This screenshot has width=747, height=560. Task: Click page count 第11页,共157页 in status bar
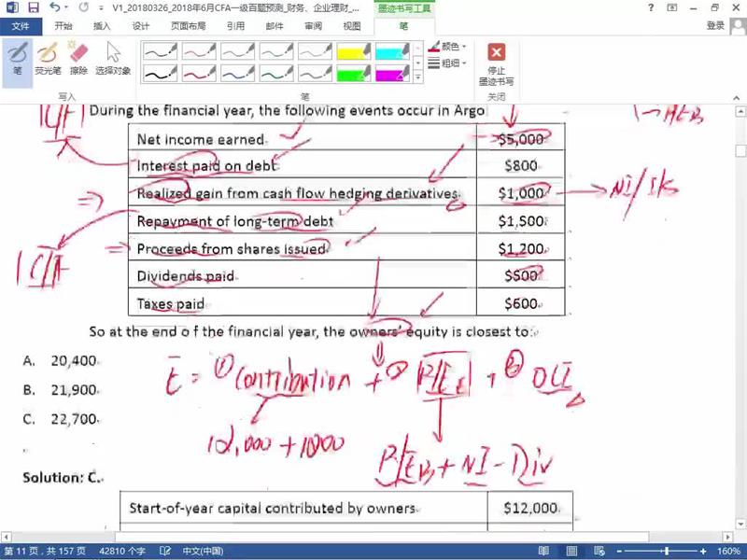(x=45, y=552)
